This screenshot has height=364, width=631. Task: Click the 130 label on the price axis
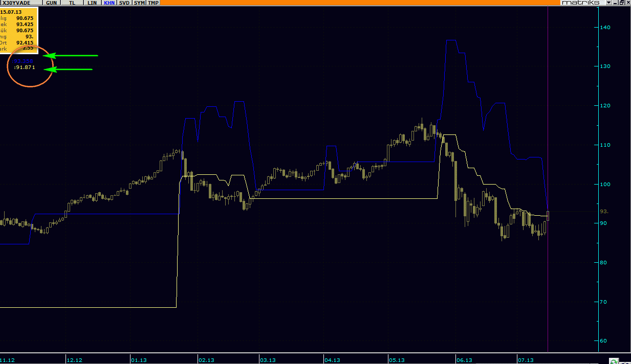point(605,66)
